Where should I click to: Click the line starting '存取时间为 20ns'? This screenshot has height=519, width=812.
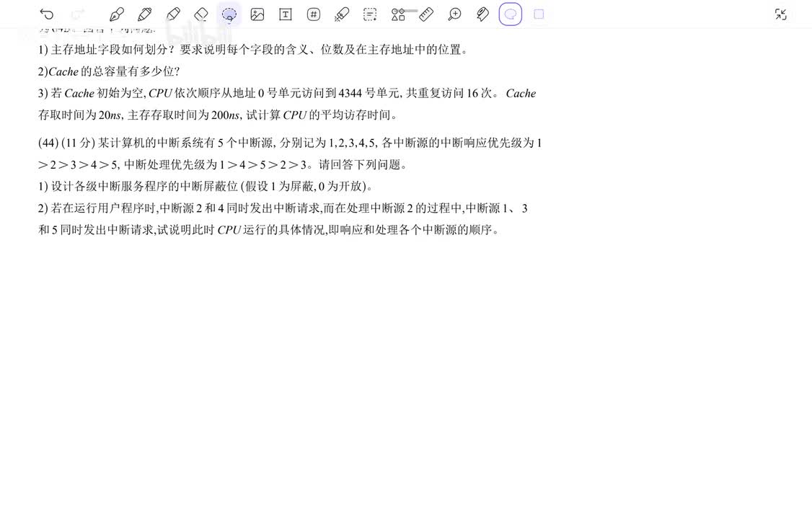coord(218,115)
